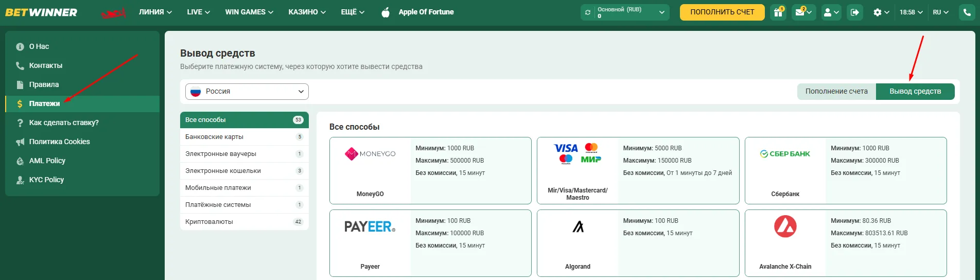Viewport: 980px width, 280px height.
Task: Open the 18:58 time zone dropdown
Action: point(911,12)
